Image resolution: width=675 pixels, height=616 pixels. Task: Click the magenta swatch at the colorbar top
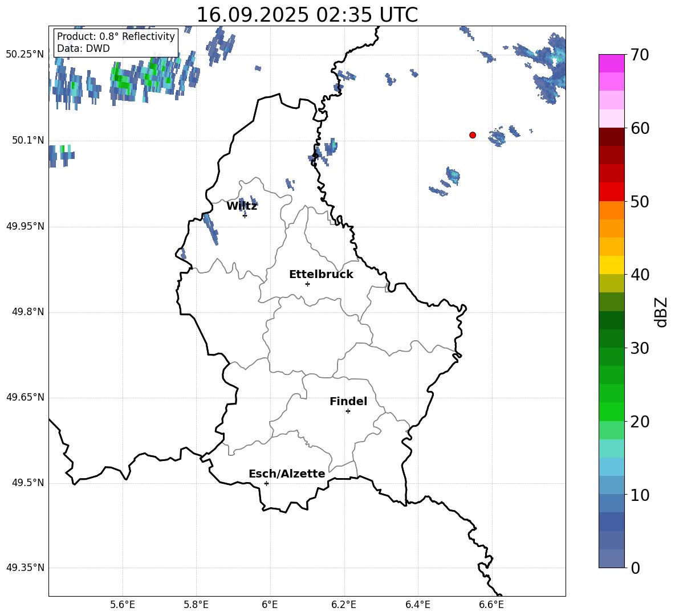(x=612, y=63)
